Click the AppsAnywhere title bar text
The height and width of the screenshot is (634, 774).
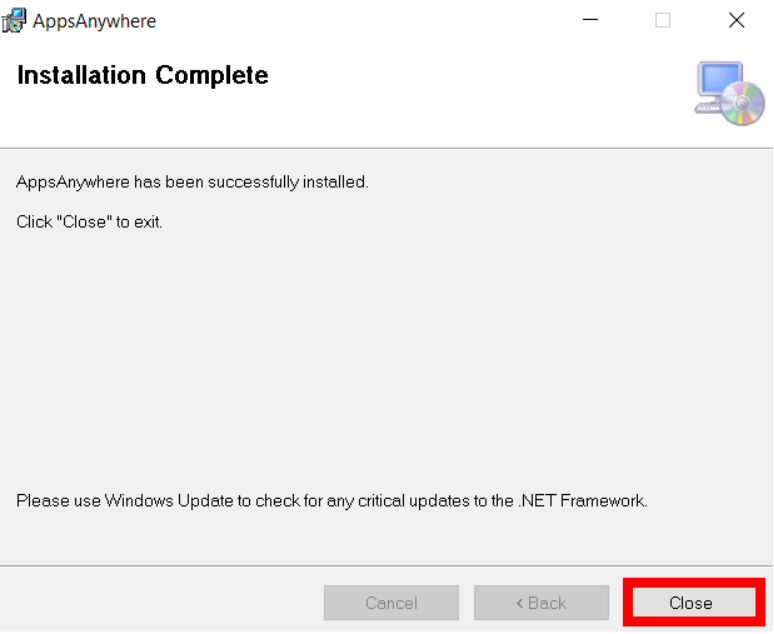point(94,21)
